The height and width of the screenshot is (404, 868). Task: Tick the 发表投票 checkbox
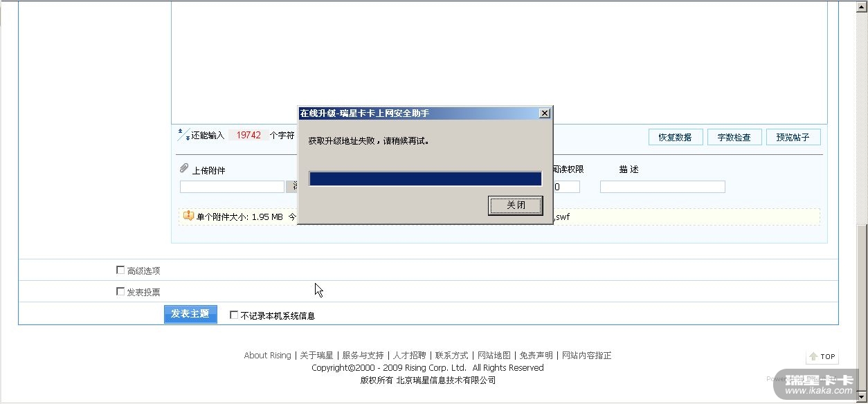(120, 292)
